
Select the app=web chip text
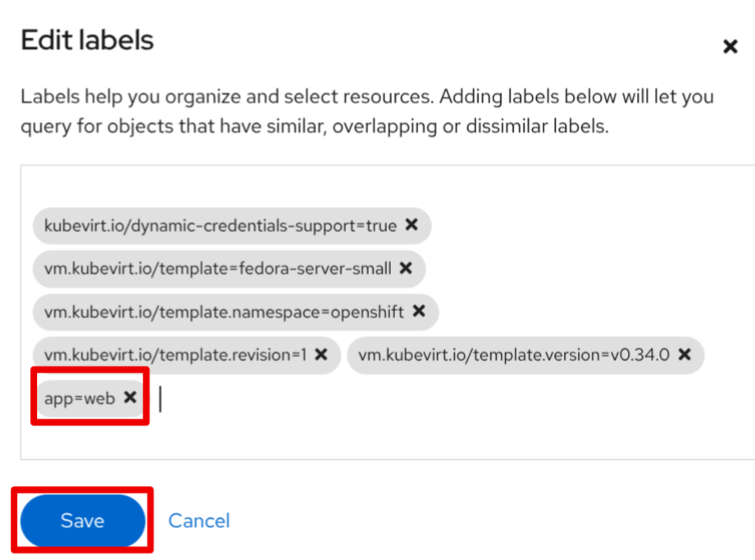click(x=80, y=398)
